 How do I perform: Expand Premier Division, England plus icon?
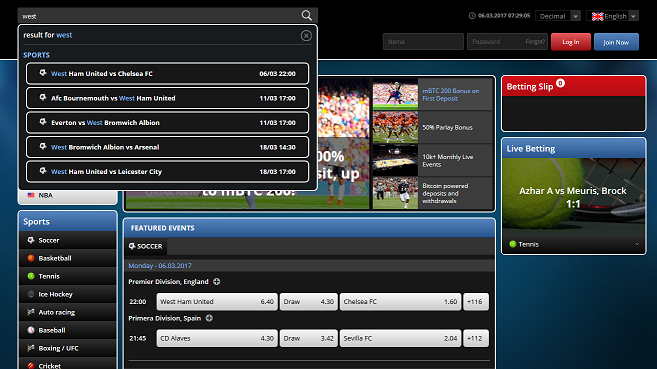pos(217,281)
